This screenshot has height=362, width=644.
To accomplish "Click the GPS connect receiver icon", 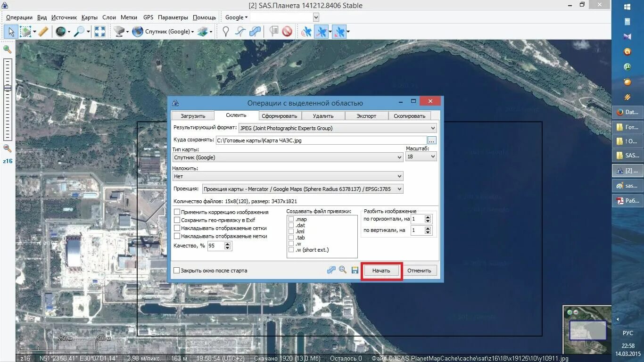I will (x=307, y=32).
